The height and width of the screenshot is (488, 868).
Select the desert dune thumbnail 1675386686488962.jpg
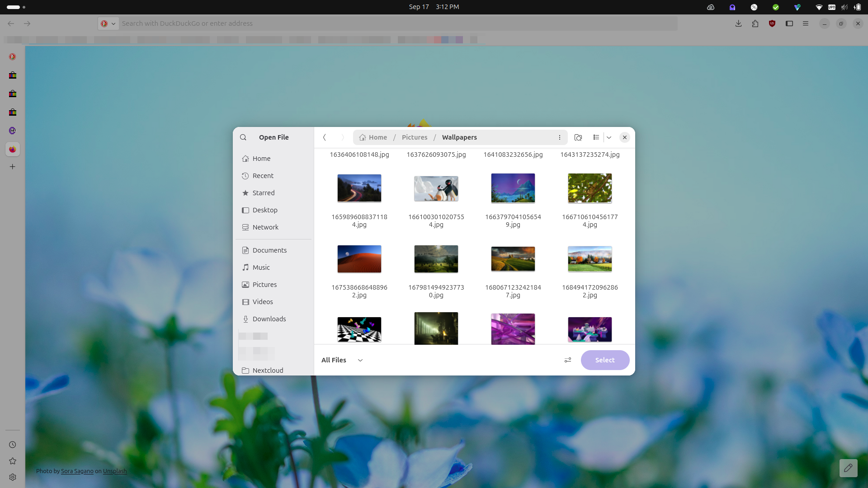tap(359, 259)
